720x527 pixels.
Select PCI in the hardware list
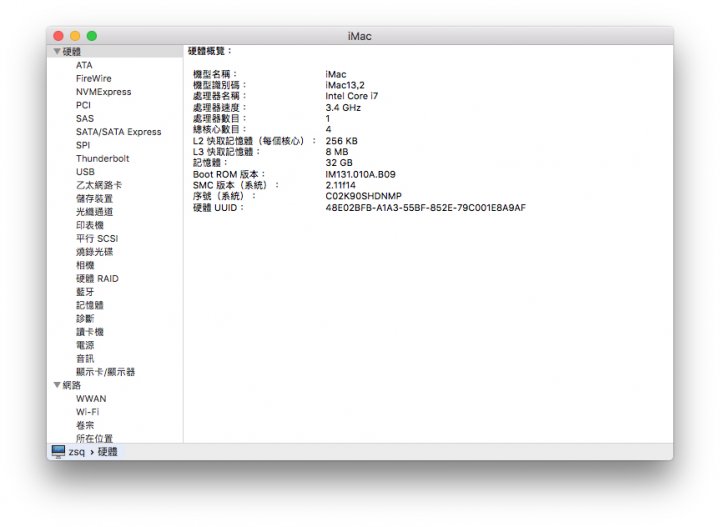(83, 105)
